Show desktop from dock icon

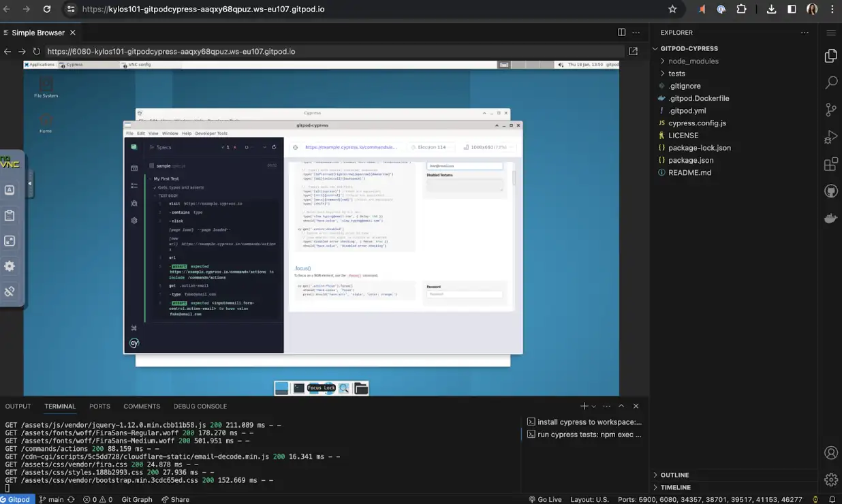(281, 388)
